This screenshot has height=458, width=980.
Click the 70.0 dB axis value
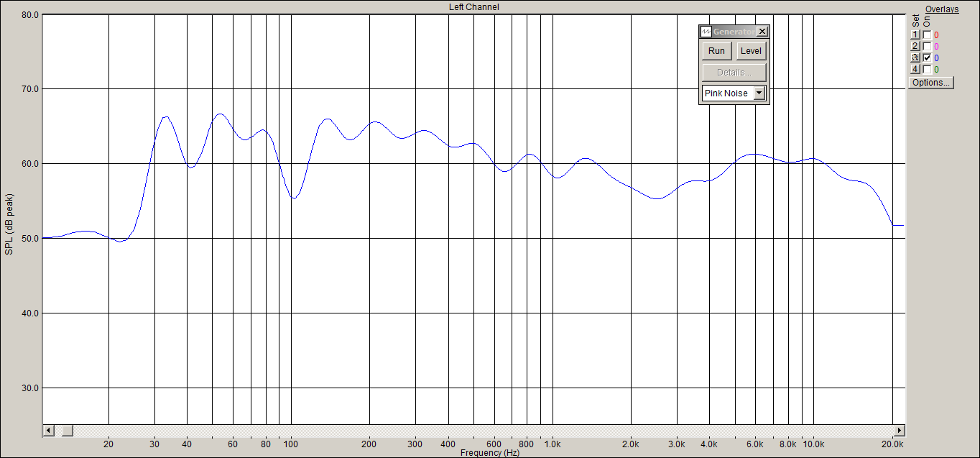(x=29, y=89)
